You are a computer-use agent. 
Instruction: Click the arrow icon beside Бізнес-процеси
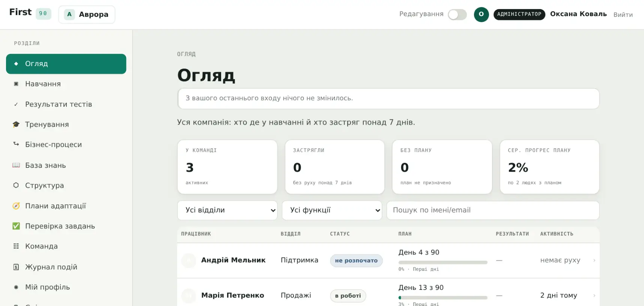[16, 144]
